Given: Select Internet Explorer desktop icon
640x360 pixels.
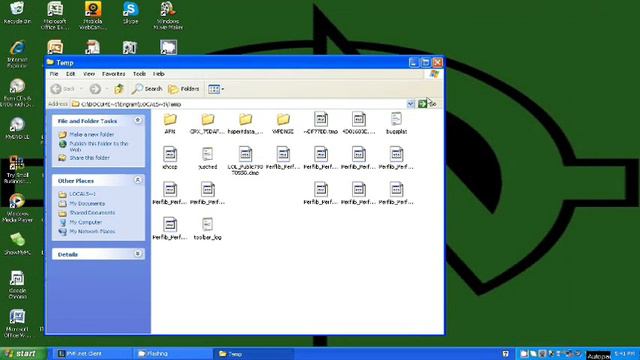Looking at the screenshot, I should point(17,54).
